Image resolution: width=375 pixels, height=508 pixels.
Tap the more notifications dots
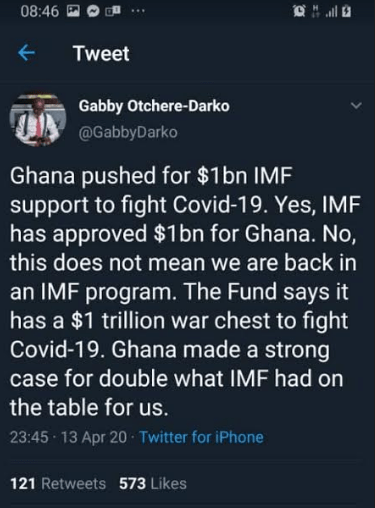(138, 11)
